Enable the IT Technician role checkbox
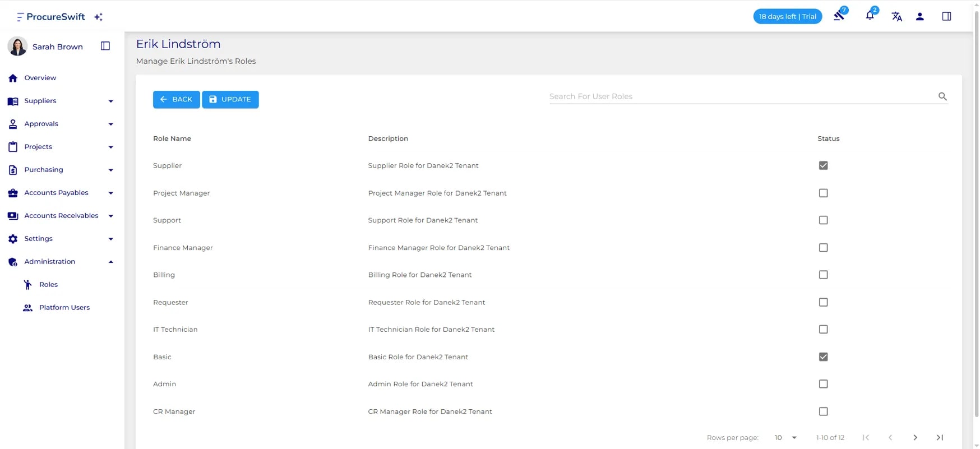Image resolution: width=980 pixels, height=449 pixels. click(823, 330)
